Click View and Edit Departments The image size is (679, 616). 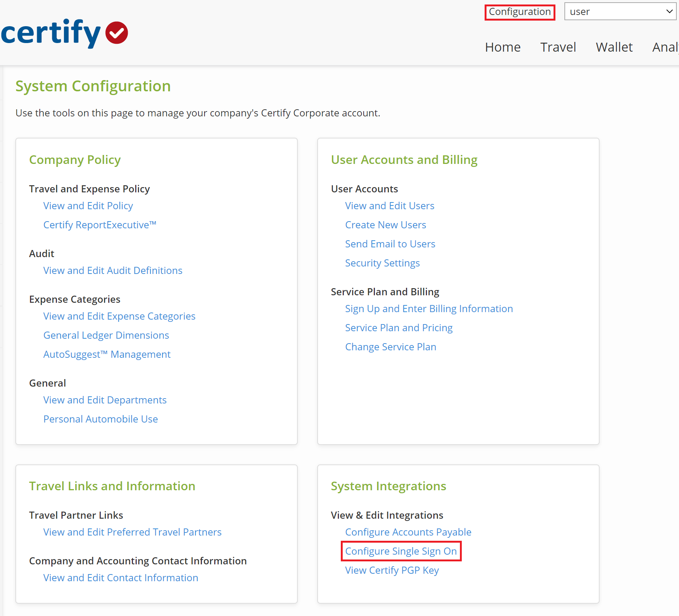coord(105,400)
